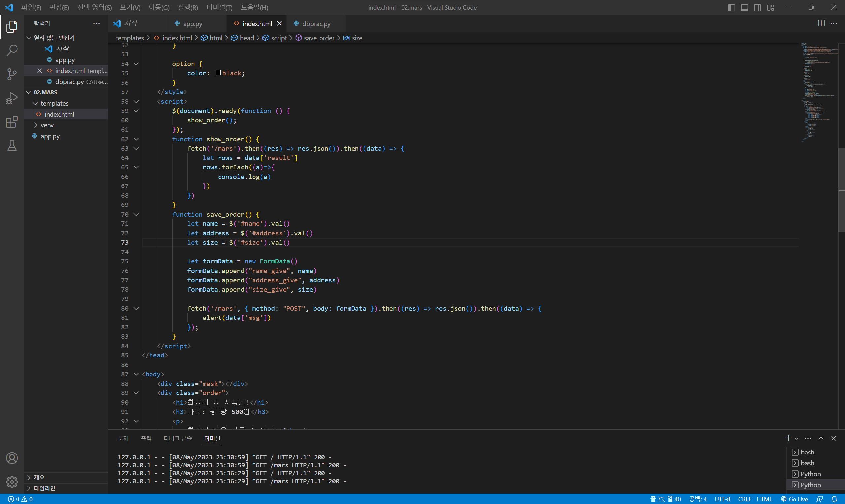Open the Explorer view in activity bar
The image size is (845, 504).
pos(12,26)
